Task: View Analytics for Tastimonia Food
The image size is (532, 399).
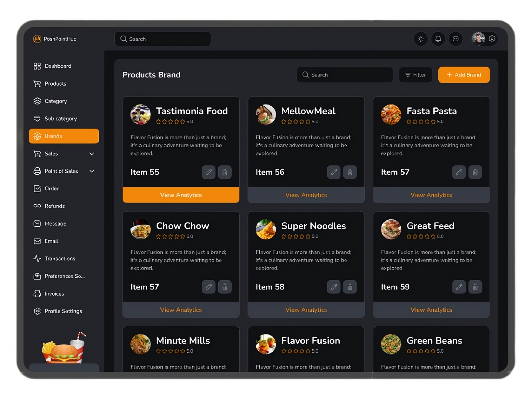Action: pos(181,195)
